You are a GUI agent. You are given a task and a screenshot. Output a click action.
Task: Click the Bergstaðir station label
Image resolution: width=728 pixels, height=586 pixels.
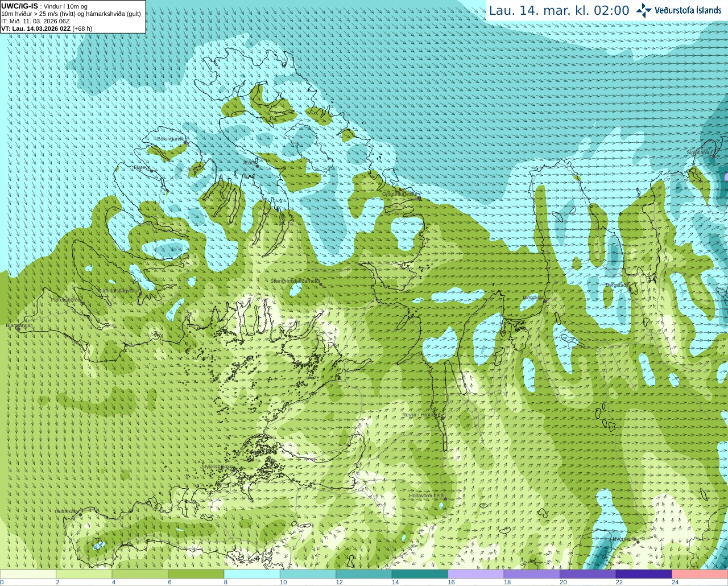pos(616,285)
